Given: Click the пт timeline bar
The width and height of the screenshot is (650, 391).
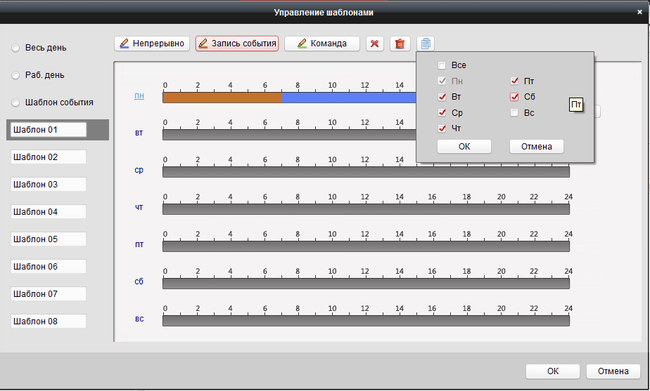Looking at the screenshot, I should click(x=366, y=247).
